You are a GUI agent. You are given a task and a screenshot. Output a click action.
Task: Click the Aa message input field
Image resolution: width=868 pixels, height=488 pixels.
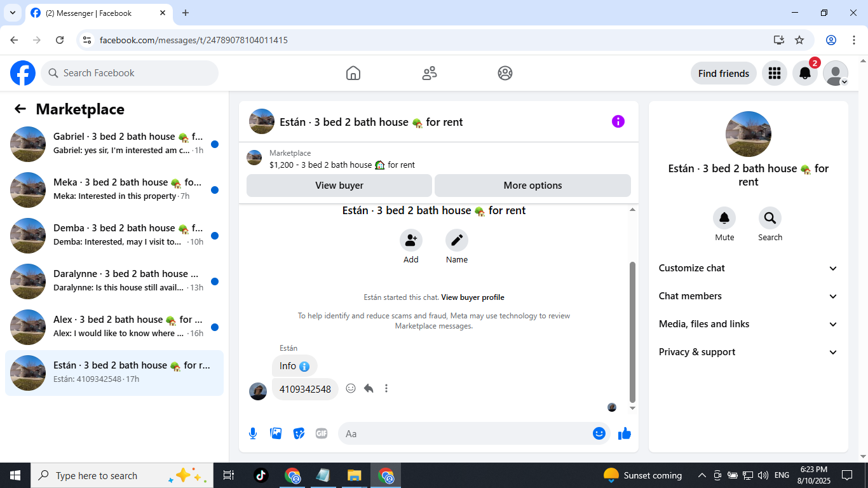click(465, 433)
